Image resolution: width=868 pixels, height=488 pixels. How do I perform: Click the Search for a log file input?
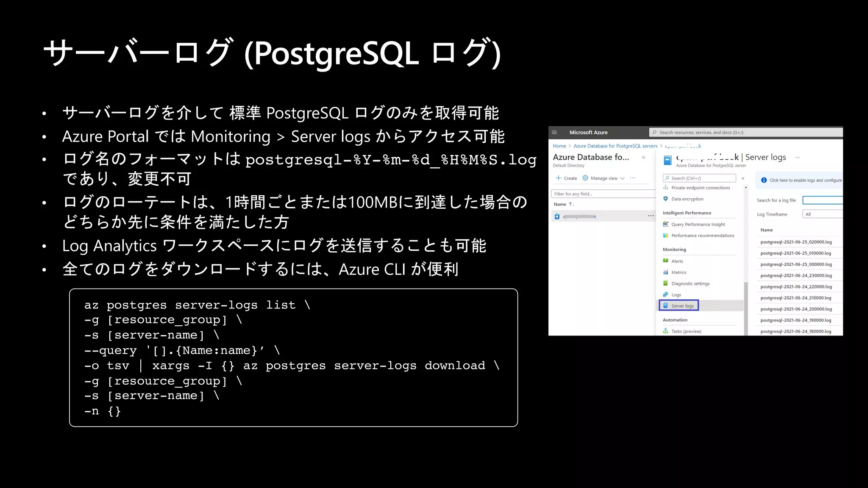pyautogui.click(x=823, y=200)
